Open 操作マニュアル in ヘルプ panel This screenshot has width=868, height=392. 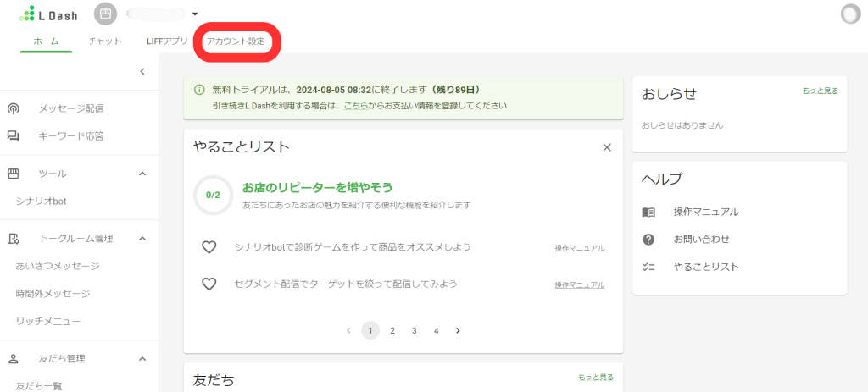coord(706,212)
